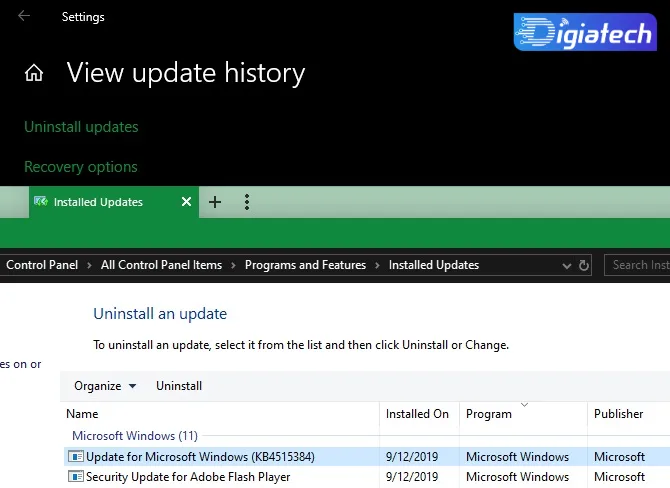The image size is (670, 488).
Task: Open the Organize dropdown menu
Action: (105, 386)
